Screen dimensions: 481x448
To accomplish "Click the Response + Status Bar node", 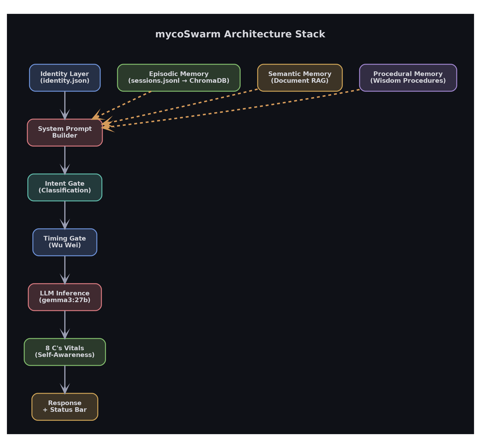I will point(65,407).
